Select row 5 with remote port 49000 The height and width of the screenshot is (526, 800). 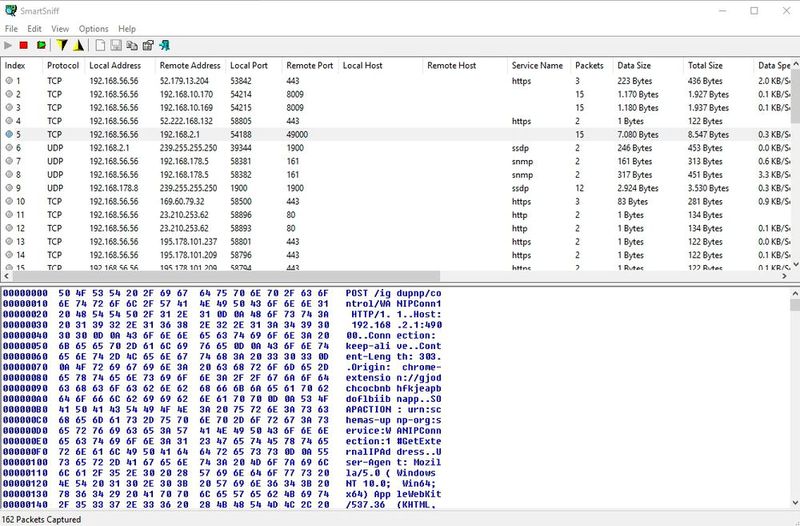(300, 133)
